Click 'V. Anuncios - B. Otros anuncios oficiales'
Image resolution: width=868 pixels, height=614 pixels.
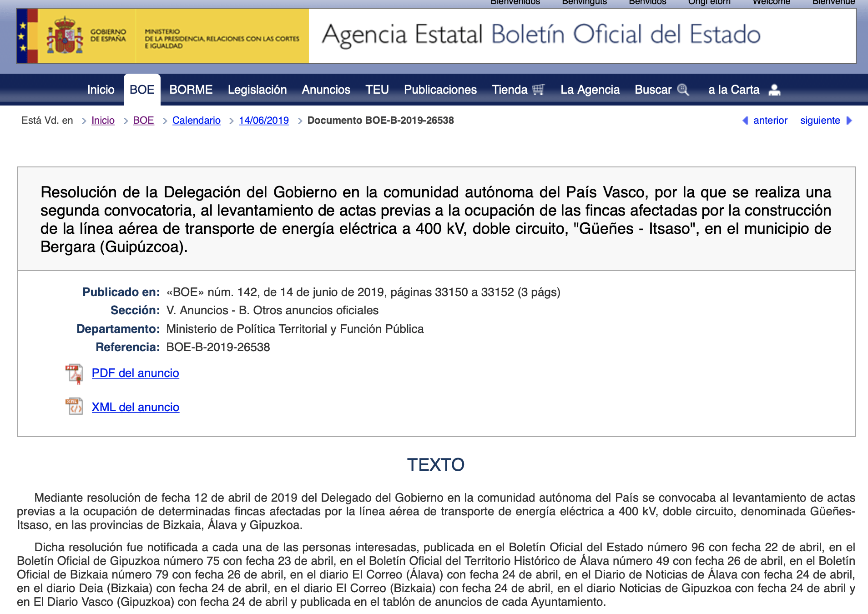pos(272,310)
